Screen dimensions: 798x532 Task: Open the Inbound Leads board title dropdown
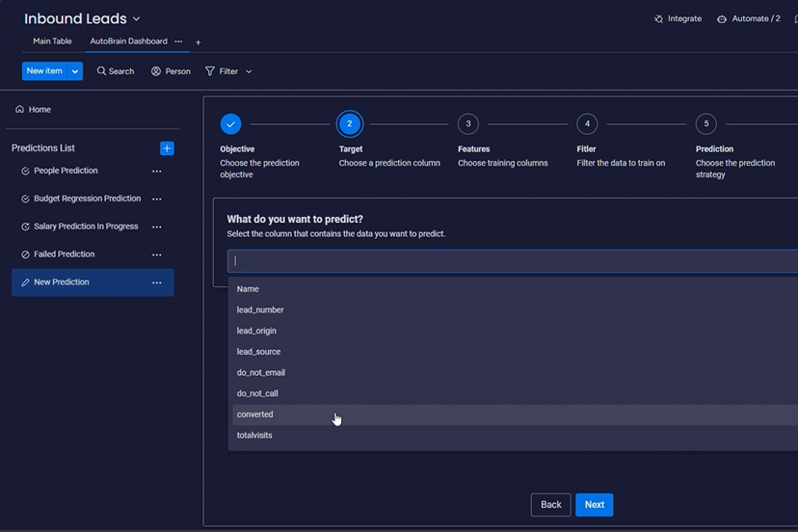pos(136,19)
